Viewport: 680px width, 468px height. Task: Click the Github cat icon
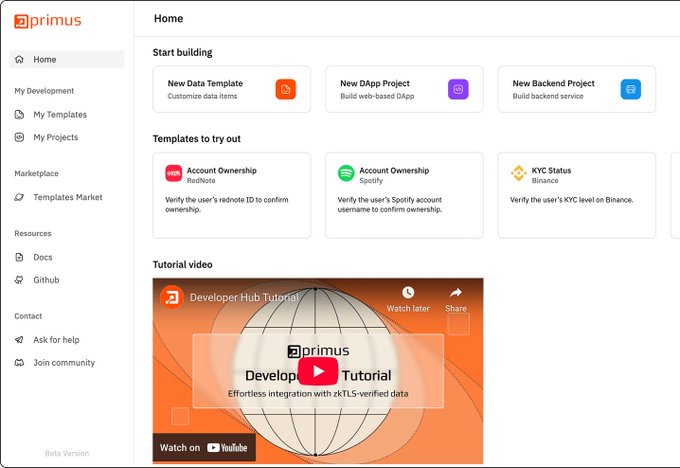click(x=20, y=280)
